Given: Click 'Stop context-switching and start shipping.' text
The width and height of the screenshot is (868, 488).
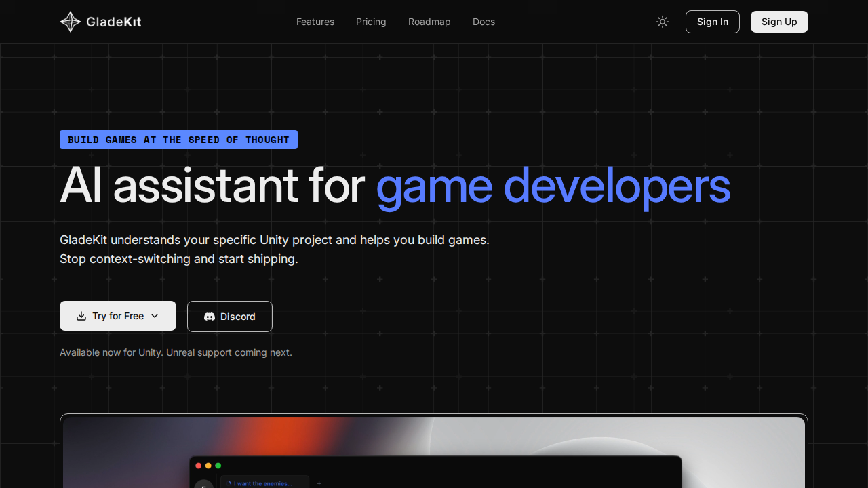Looking at the screenshot, I should click(x=179, y=259).
